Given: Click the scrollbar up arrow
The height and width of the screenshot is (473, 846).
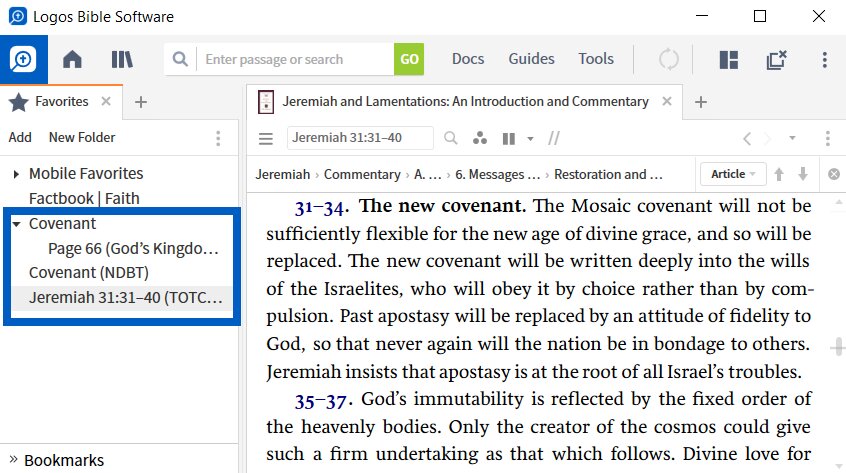Looking at the screenshot, I should click(x=838, y=202).
